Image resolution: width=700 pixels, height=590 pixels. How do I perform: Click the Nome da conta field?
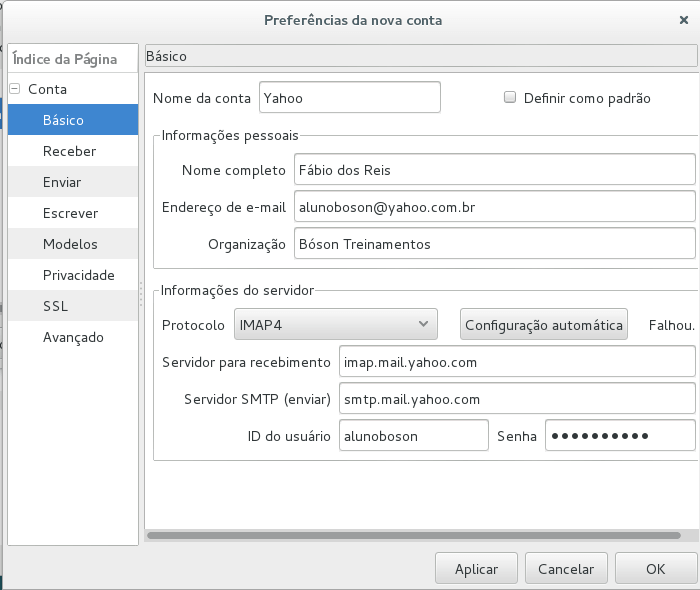[x=349, y=98]
